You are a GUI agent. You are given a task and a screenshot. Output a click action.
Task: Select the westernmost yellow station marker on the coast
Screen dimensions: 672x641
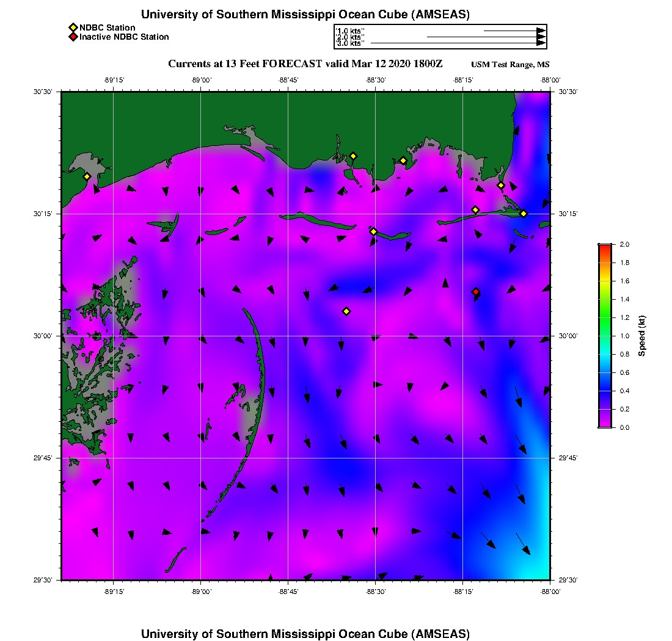[87, 176]
